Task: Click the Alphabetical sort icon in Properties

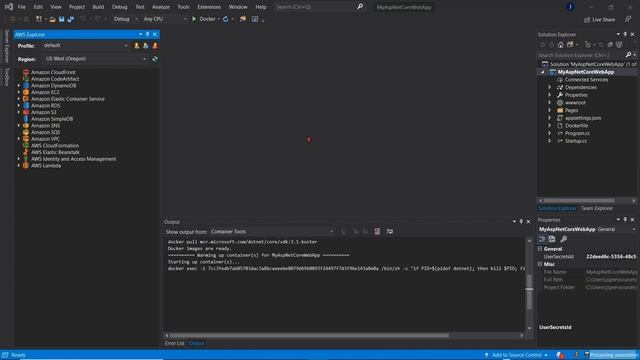Action: (552, 239)
